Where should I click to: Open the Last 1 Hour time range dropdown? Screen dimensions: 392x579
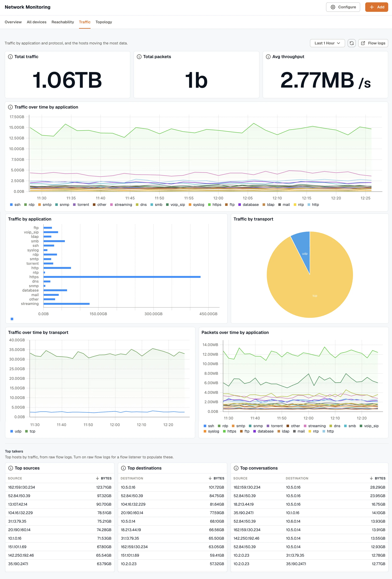point(327,43)
